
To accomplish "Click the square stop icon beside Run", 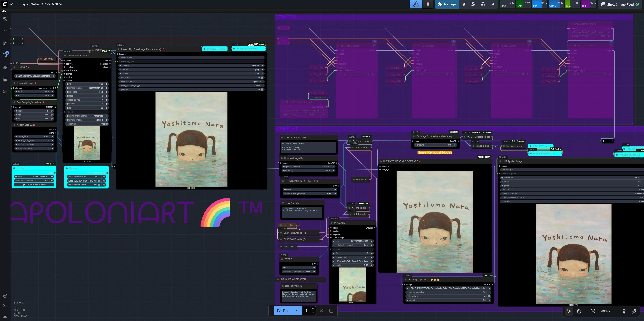I will (x=331, y=311).
